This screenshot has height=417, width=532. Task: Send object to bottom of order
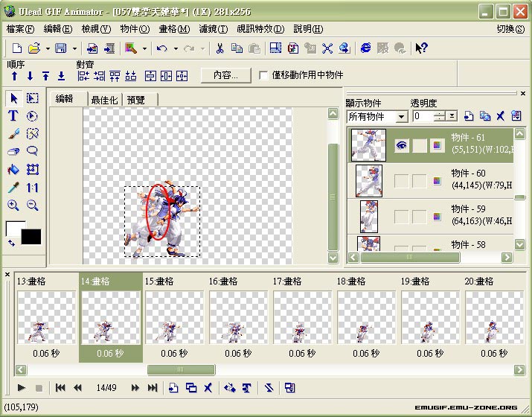(x=61, y=76)
